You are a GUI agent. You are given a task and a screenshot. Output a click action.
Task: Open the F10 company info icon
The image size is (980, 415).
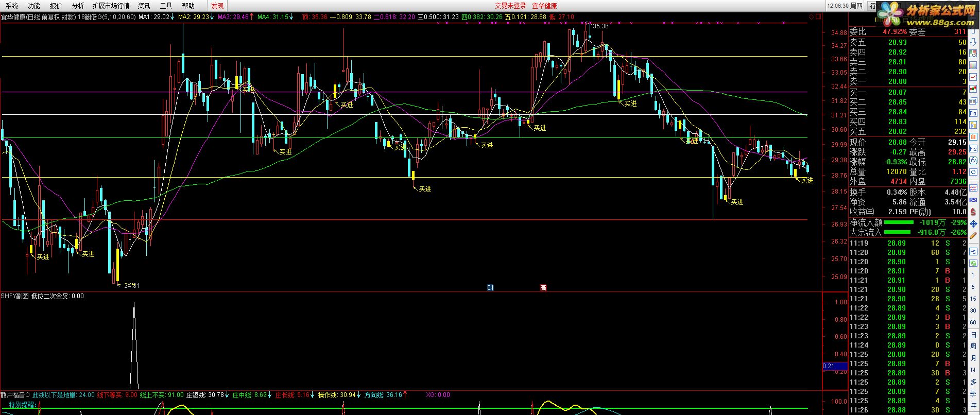973,113
